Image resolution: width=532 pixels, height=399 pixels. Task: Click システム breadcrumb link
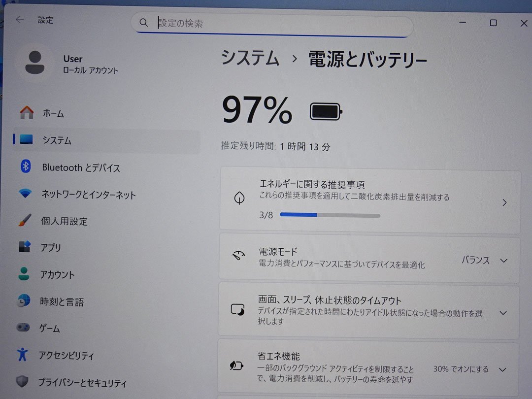click(250, 57)
